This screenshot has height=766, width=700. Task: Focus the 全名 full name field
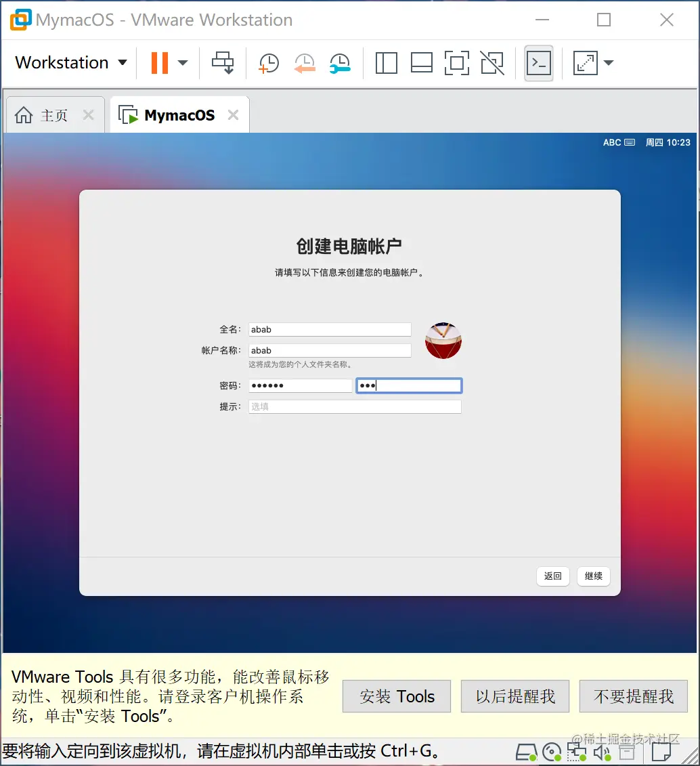(x=330, y=329)
